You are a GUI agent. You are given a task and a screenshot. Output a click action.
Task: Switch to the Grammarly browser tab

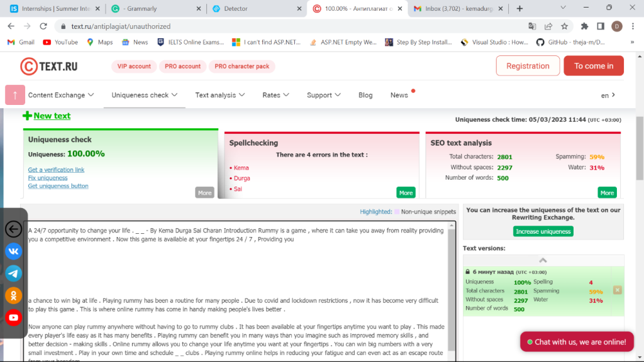155,9
